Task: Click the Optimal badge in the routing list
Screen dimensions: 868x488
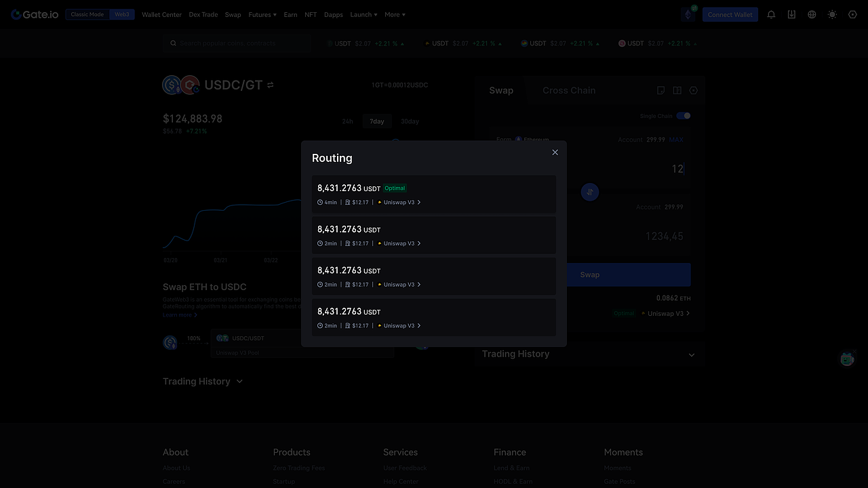Action: pyautogui.click(x=395, y=188)
